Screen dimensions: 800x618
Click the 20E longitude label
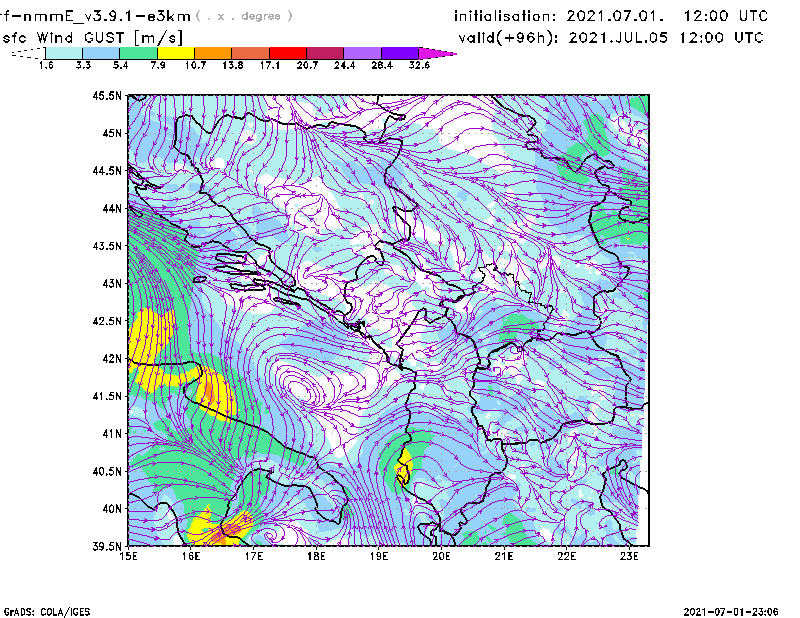coord(441,556)
